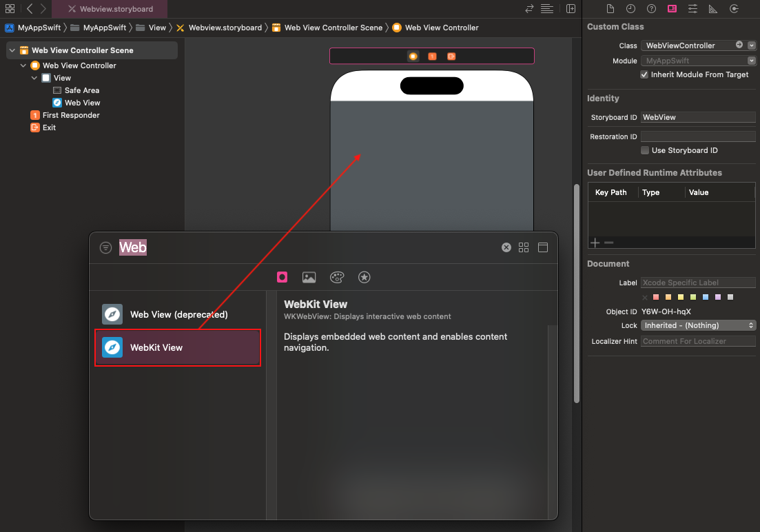This screenshot has width=760, height=532.
Task: Show the Identity inspector
Action: pos(672,9)
